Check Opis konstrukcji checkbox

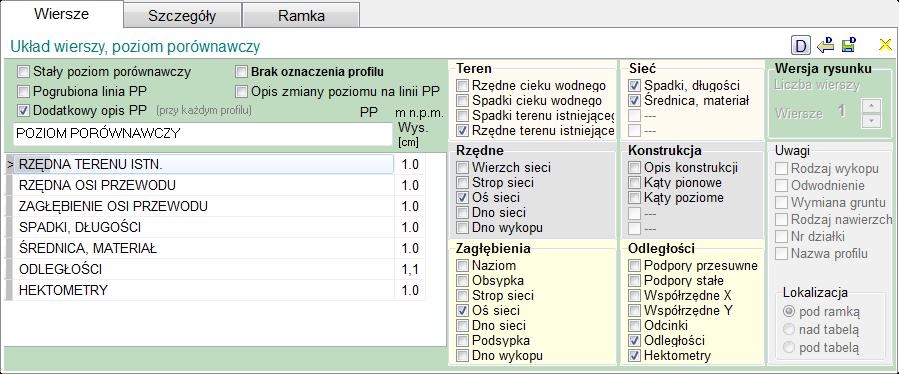click(634, 168)
